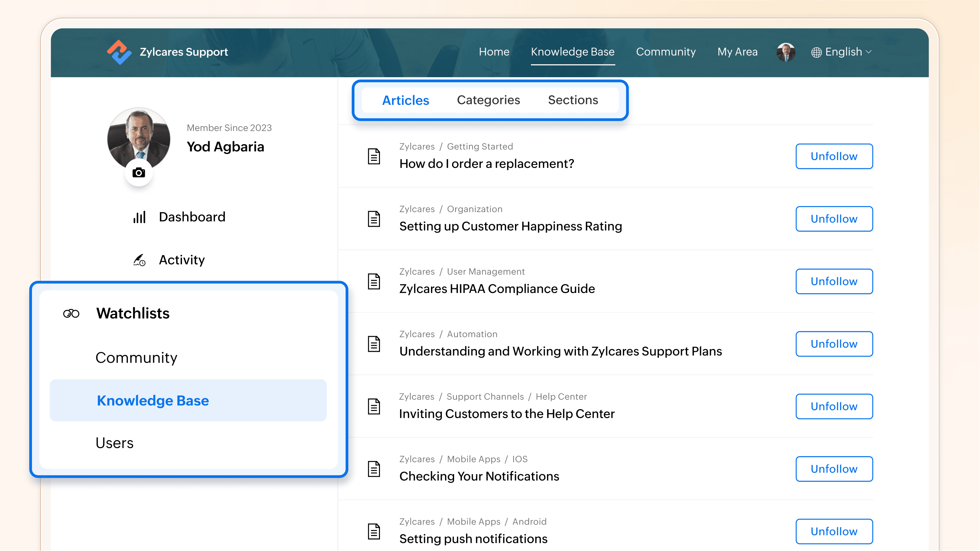The width and height of the screenshot is (980, 551).
Task: Click the Zylcares Support logo icon
Action: point(119,52)
